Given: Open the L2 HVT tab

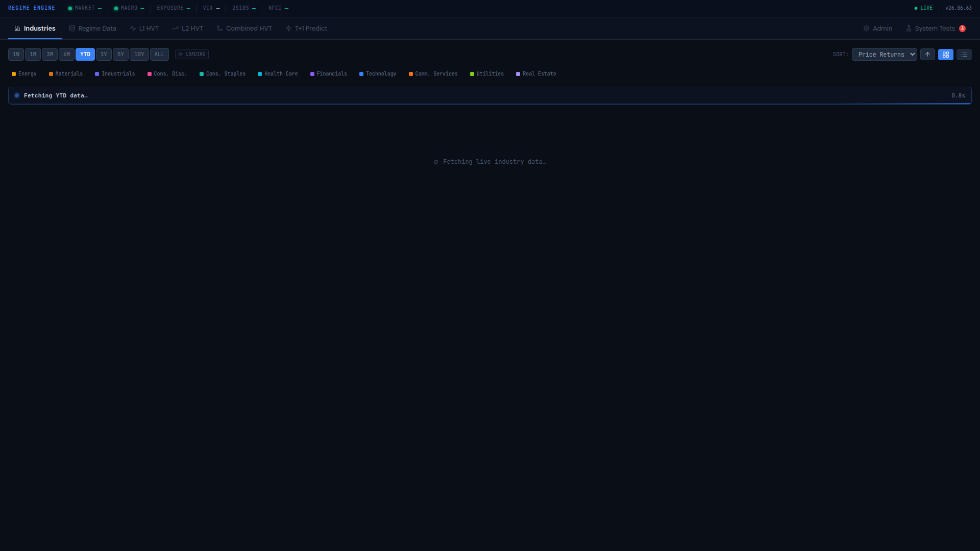Looking at the screenshot, I should click(188, 29).
